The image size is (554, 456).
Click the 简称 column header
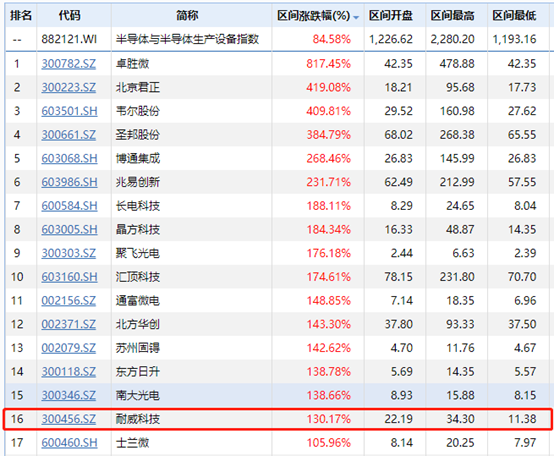point(187,16)
